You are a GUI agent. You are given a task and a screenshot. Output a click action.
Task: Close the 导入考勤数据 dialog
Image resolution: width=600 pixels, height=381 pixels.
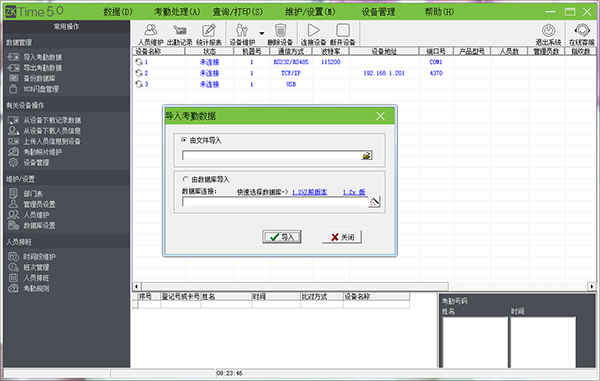pyautogui.click(x=380, y=116)
